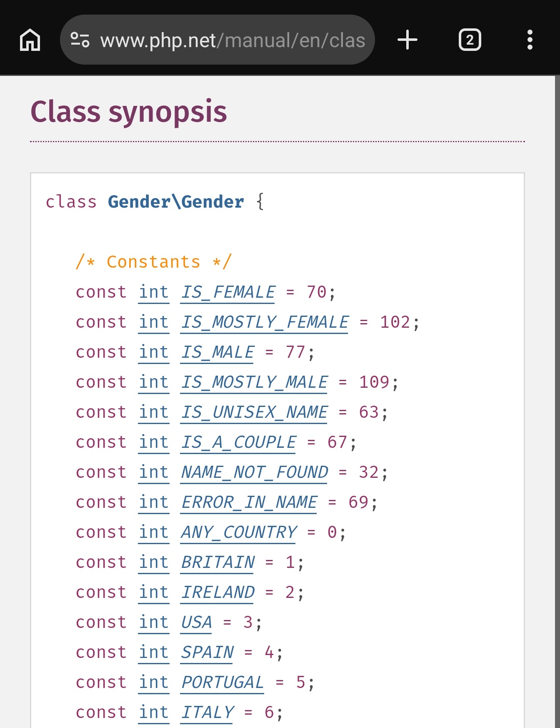Image resolution: width=560 pixels, height=728 pixels.
Task: Open the IS_MOSTLY_MALE constant link
Action: point(254,382)
